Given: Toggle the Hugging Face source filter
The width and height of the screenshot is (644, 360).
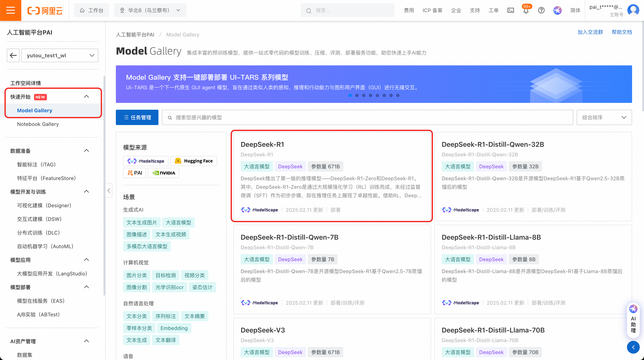Looking at the screenshot, I should pos(194,161).
